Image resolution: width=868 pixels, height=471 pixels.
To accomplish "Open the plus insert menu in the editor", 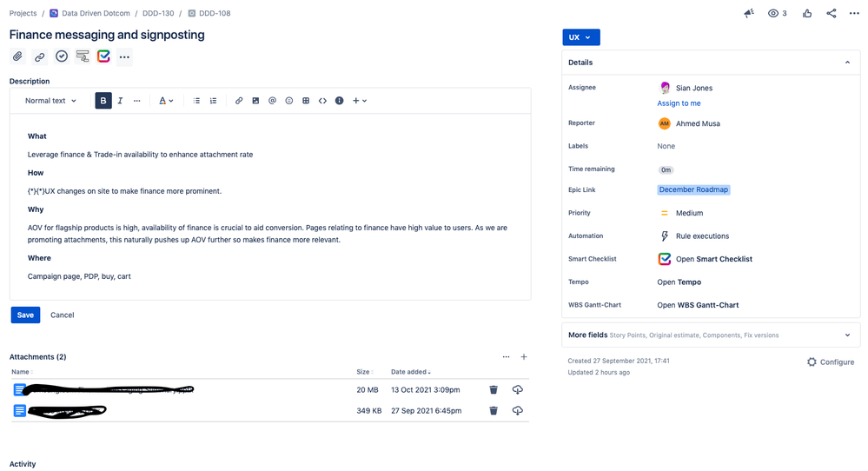I will [360, 101].
